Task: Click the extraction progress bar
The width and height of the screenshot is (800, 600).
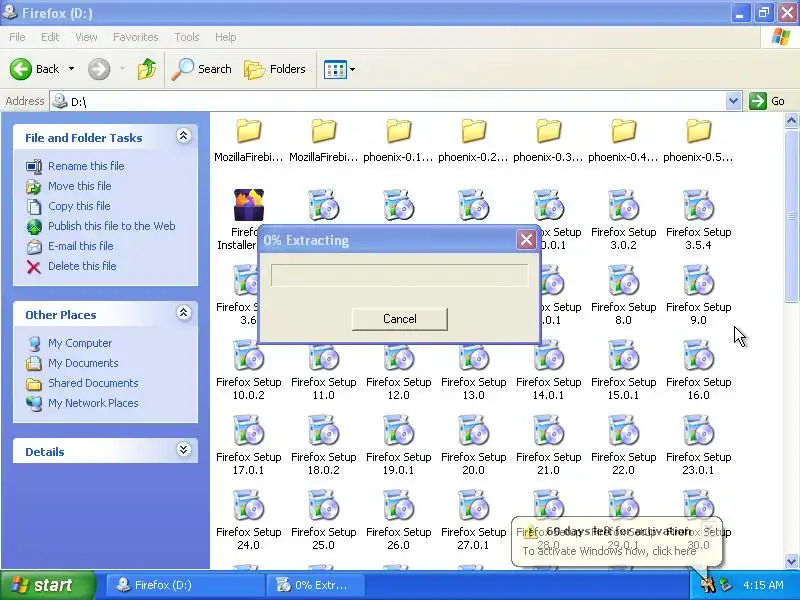Action: point(399,276)
